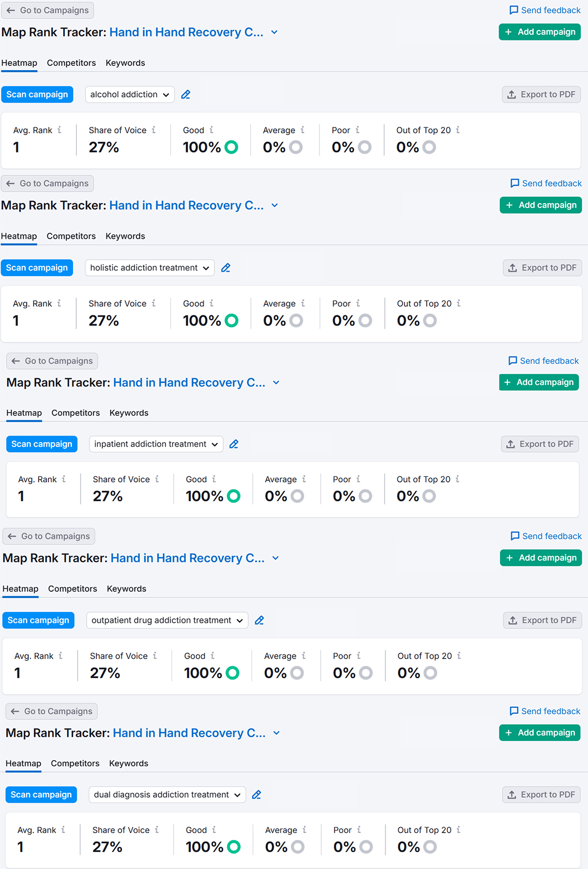Click topmost Export to PDF button
Image resolution: width=588 pixels, height=869 pixels.
541,95
